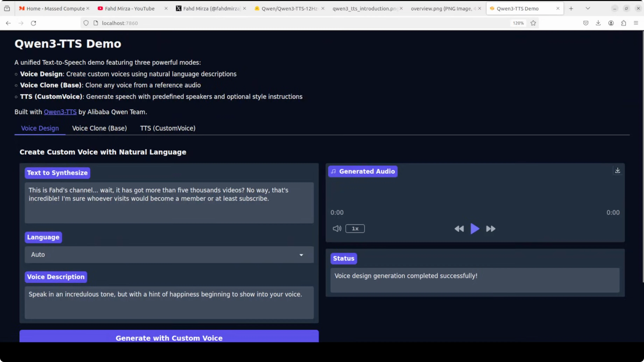Play the generated audio
The height and width of the screenshot is (362, 644).
pos(474,229)
